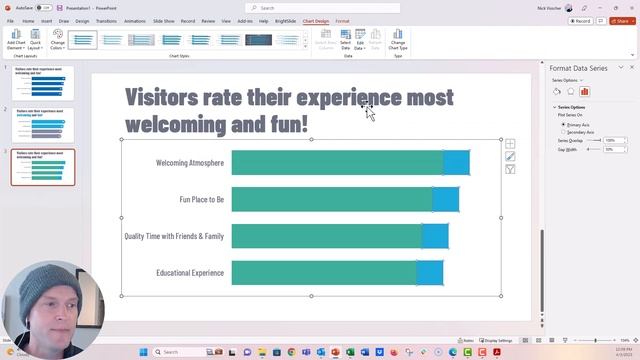Open the Windows Start menu

pyautogui.click(x=143, y=352)
